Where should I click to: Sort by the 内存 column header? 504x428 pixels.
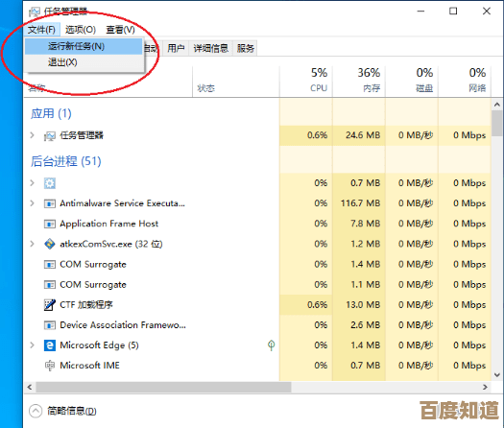[x=359, y=81]
